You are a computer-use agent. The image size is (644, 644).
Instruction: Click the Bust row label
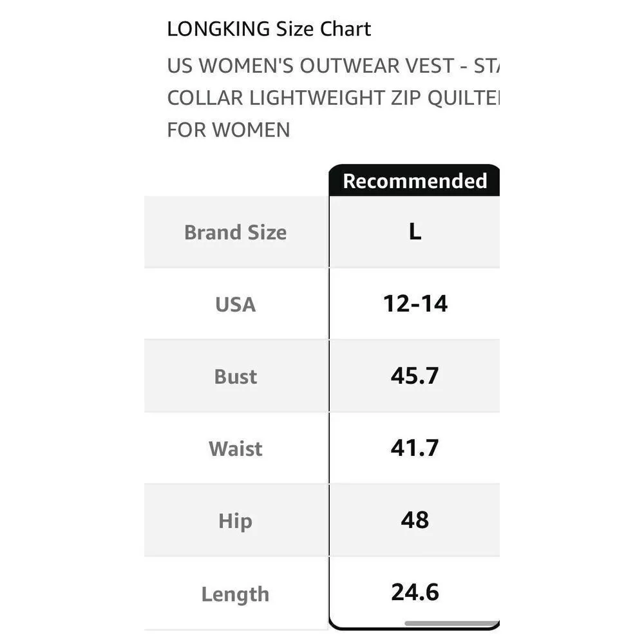pos(235,377)
